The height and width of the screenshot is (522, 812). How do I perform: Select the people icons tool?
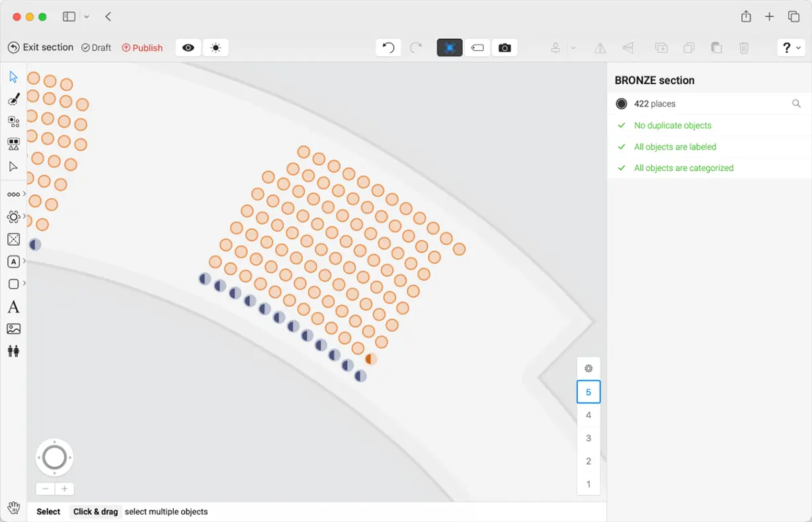(13, 351)
